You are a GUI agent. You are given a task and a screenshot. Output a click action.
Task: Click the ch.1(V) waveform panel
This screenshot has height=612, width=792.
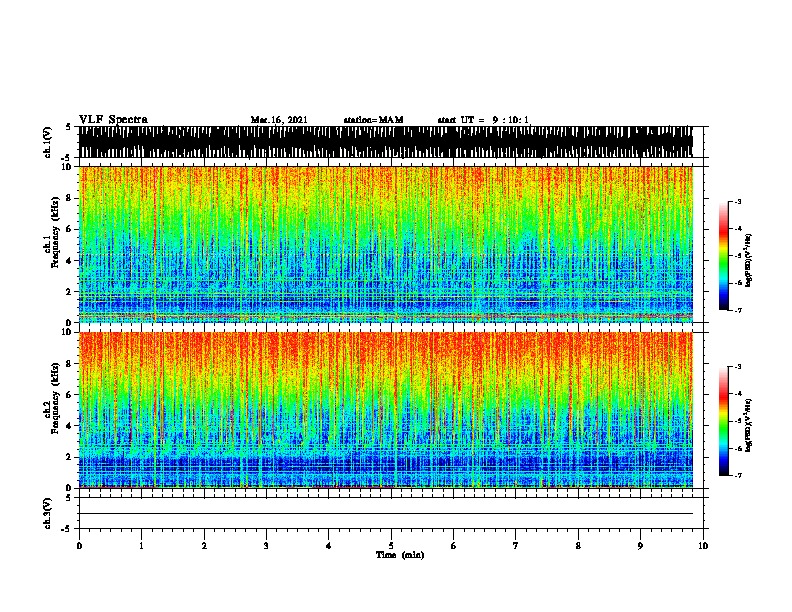386,142
